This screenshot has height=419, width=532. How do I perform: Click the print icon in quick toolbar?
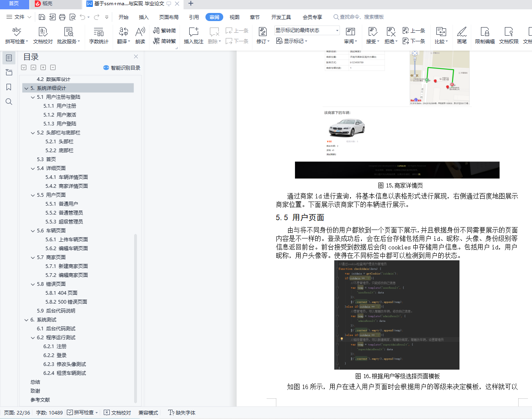point(62,17)
